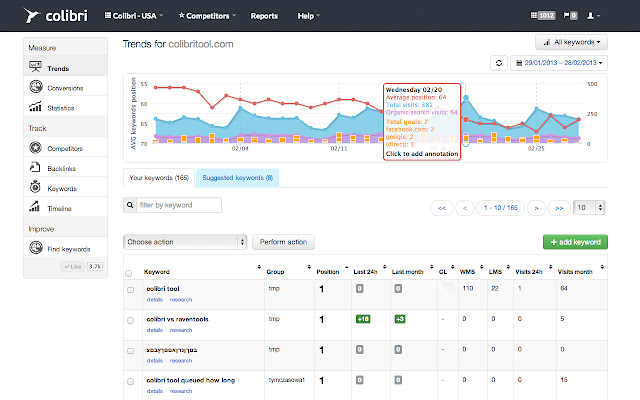640x400 pixels.
Task: Click the +18 Last 24h badge
Action: [363, 319]
